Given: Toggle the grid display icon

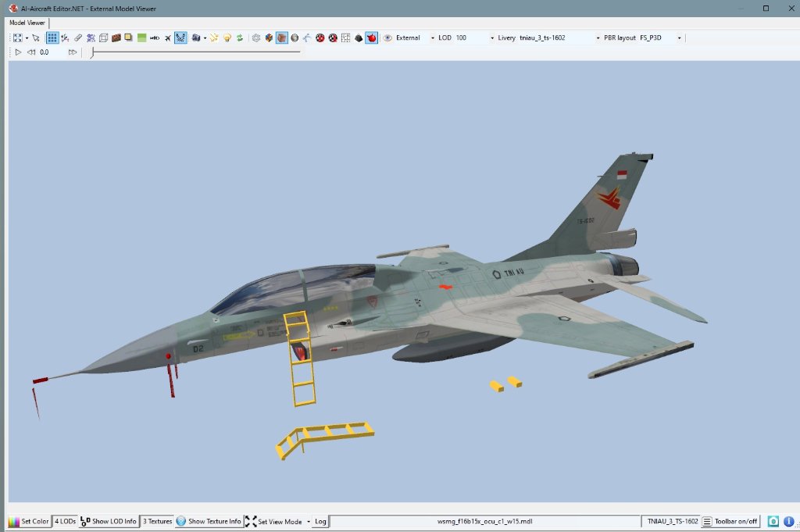Looking at the screenshot, I should pos(52,37).
